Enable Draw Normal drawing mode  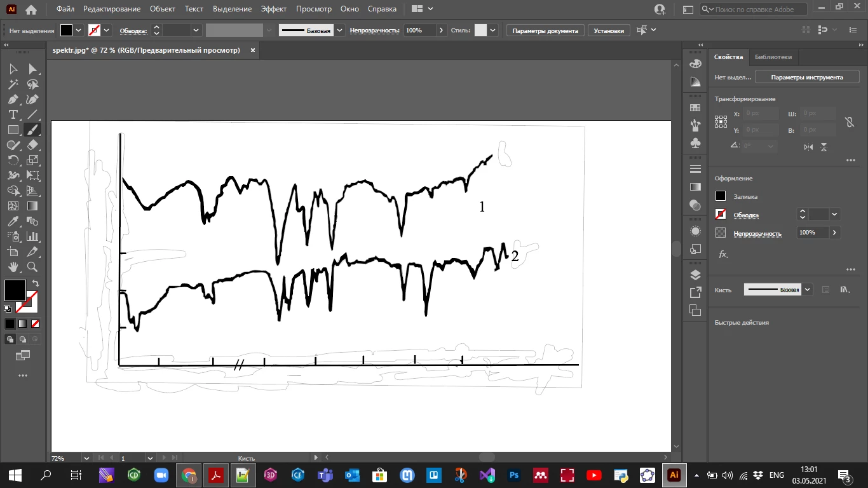pos(10,339)
